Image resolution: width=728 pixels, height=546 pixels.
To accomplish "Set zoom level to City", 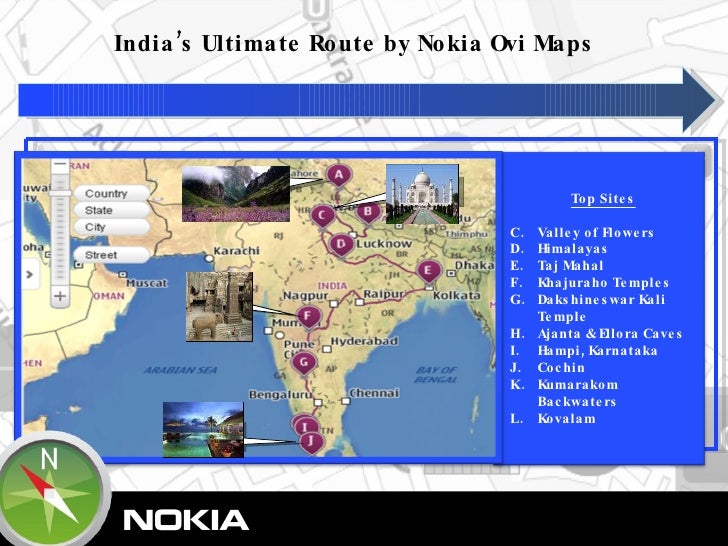I will [110, 227].
